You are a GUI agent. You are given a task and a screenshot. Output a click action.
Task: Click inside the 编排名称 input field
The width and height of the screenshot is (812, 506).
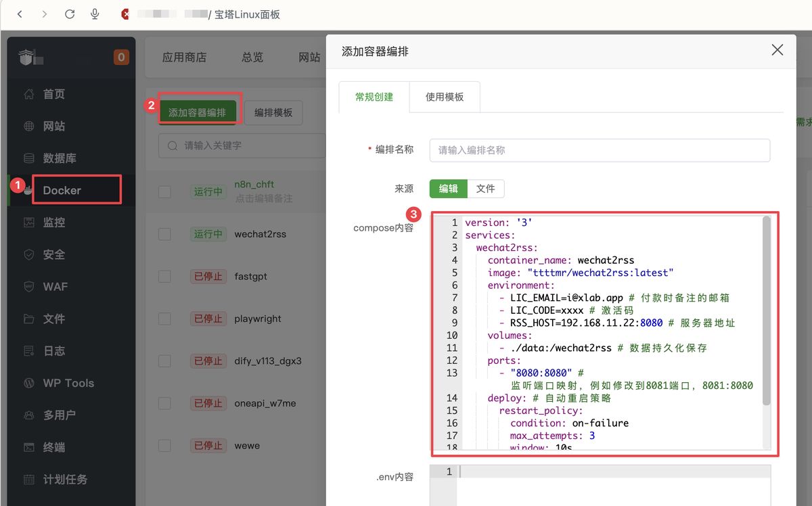point(599,149)
